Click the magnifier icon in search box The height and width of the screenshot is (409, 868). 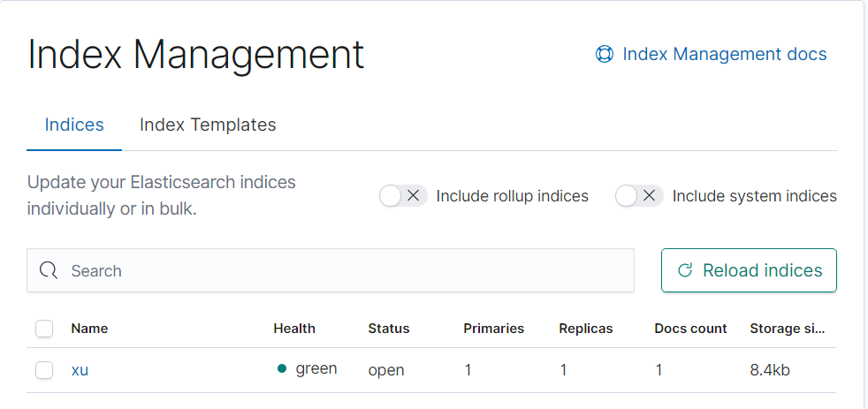point(49,270)
